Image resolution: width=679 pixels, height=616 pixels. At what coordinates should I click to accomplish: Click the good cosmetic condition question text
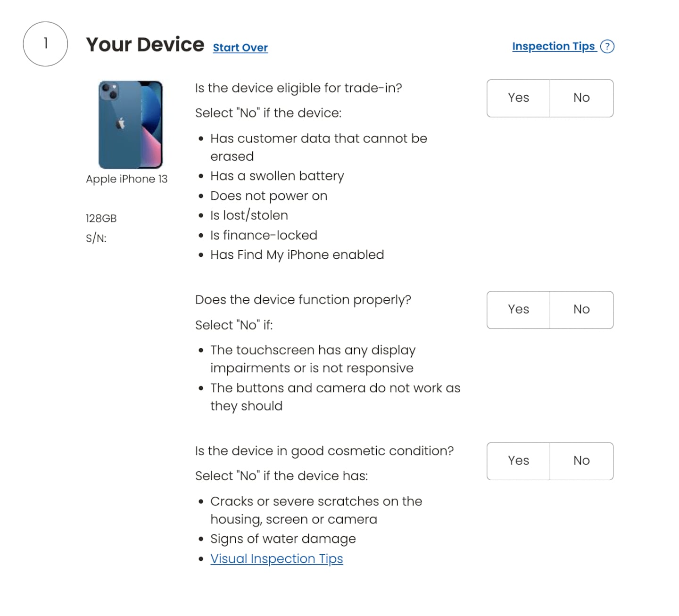click(x=324, y=451)
